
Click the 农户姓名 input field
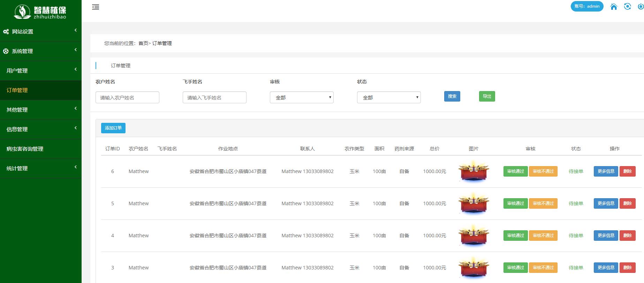pos(127,97)
